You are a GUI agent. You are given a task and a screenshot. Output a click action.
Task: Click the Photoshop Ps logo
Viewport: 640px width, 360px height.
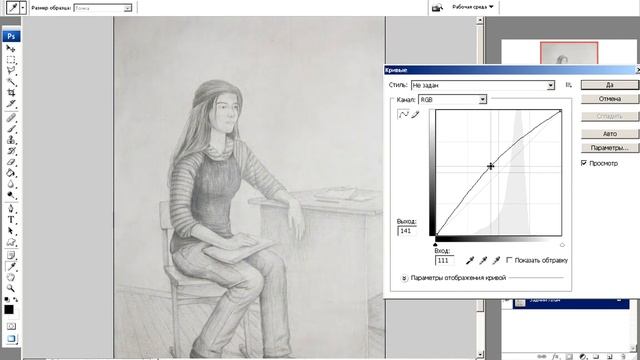11,36
